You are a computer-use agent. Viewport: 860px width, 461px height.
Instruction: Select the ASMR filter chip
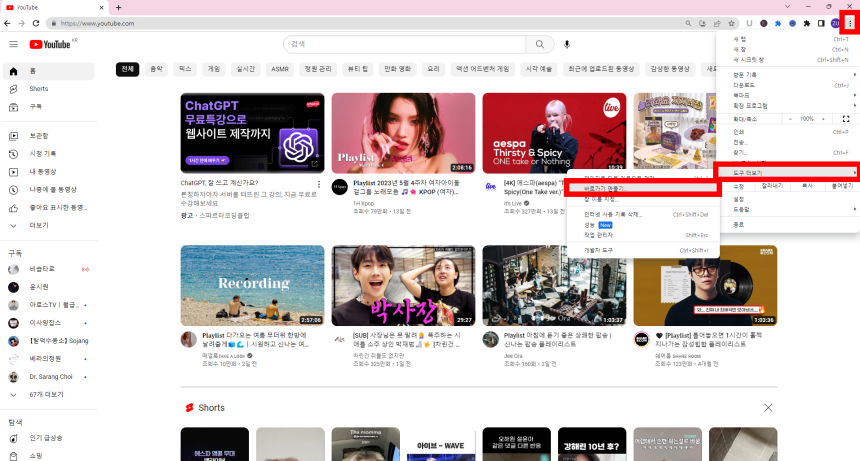click(280, 69)
